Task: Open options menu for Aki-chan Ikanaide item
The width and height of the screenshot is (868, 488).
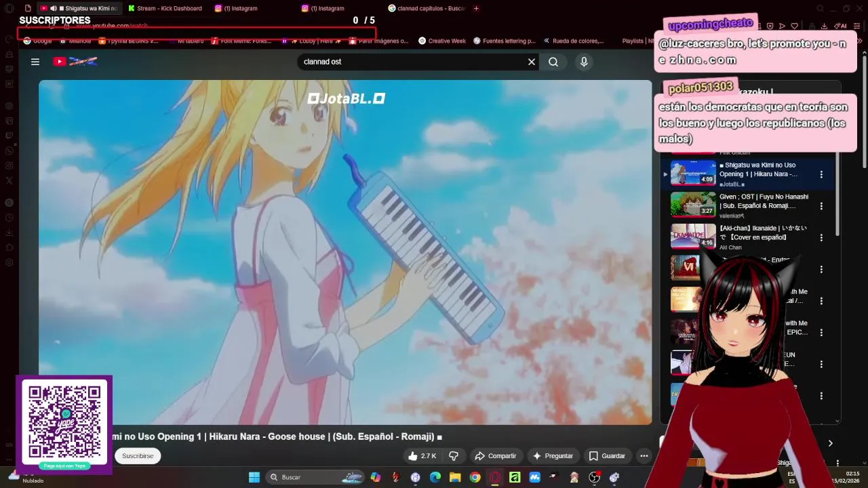Action: [x=821, y=238]
